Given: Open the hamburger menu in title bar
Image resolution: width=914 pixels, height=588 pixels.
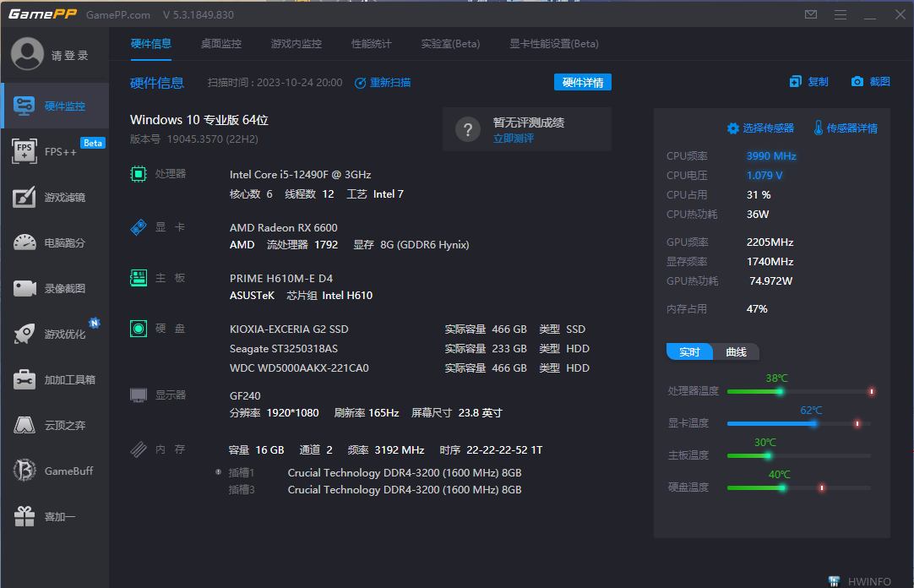Looking at the screenshot, I should coord(840,14).
